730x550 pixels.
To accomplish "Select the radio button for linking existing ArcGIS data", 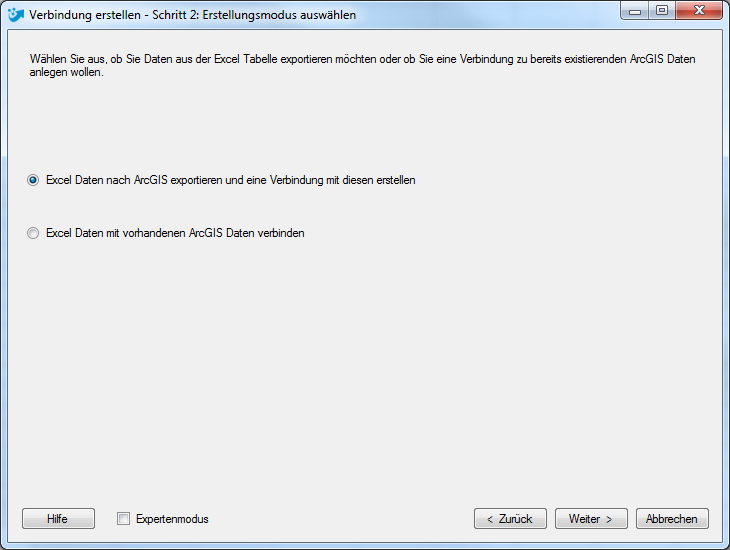I will [33, 233].
